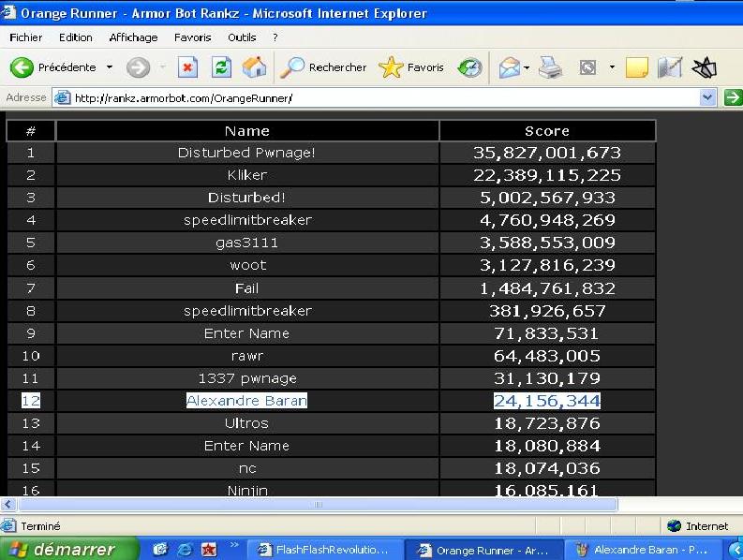The image size is (743, 560).
Task: Refresh the page with green arrows icon
Action: 221,67
